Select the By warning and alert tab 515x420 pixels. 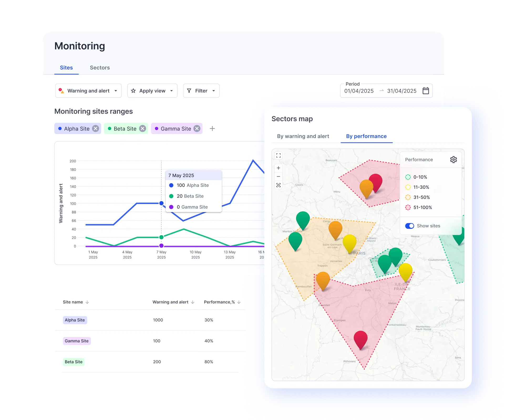coord(303,136)
